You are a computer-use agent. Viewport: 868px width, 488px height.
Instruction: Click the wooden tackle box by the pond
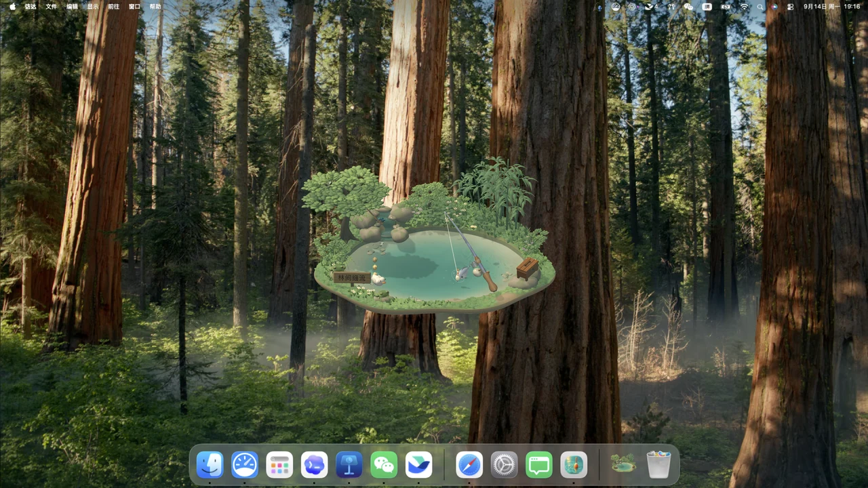point(527,268)
